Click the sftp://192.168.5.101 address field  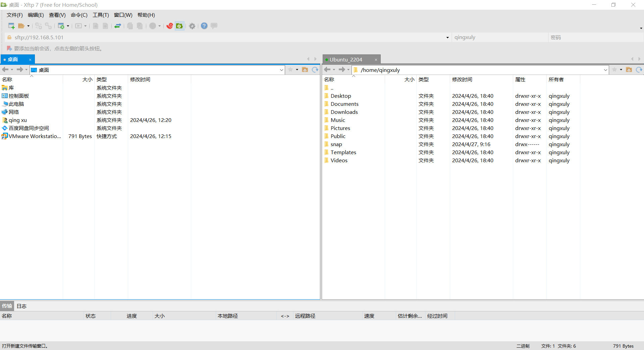pos(228,37)
